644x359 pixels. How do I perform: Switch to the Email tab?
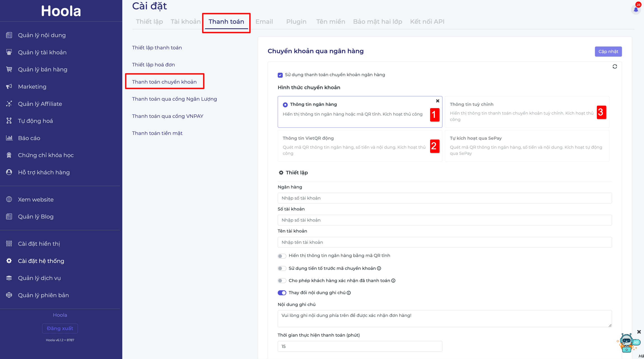tap(264, 21)
